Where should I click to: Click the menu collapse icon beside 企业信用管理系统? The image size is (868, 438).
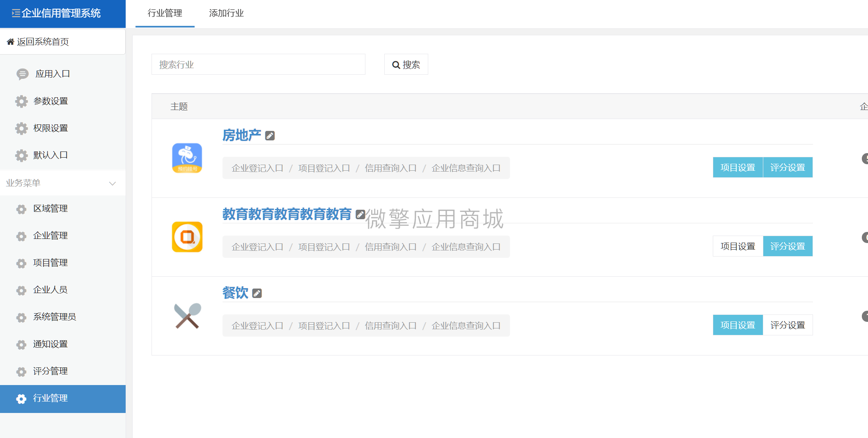16,14
